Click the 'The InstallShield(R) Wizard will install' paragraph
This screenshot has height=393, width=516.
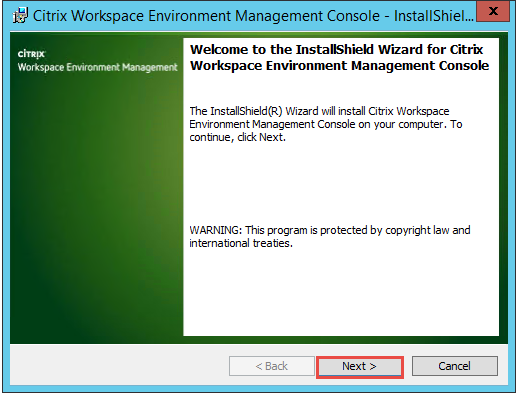tap(326, 124)
